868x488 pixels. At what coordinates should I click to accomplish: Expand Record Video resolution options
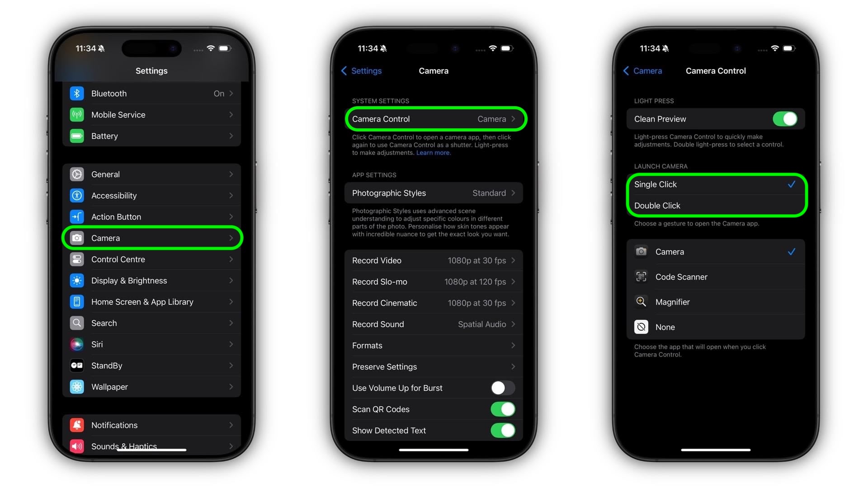(x=434, y=260)
